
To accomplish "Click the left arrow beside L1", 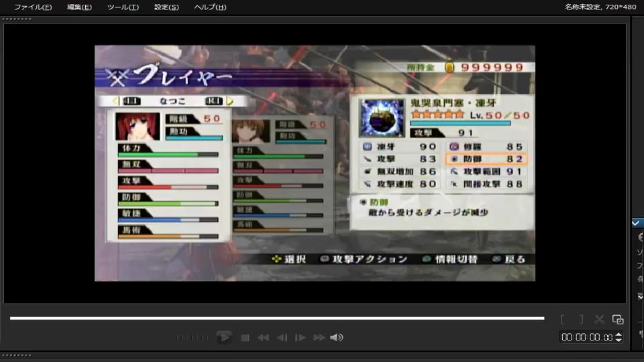I will 116,101.
